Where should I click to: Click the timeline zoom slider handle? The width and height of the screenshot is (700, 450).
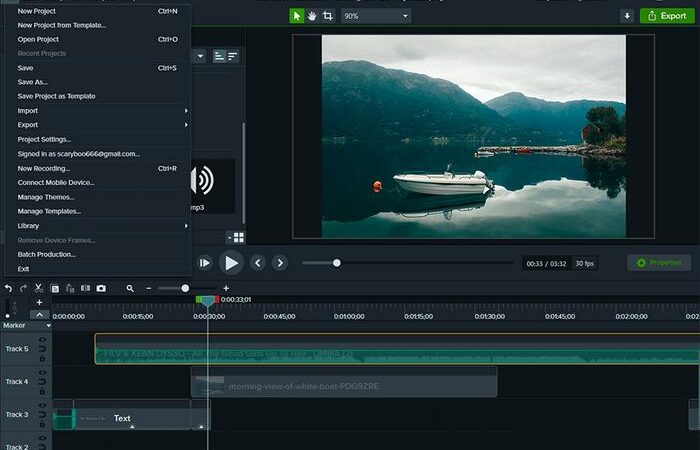(185, 288)
